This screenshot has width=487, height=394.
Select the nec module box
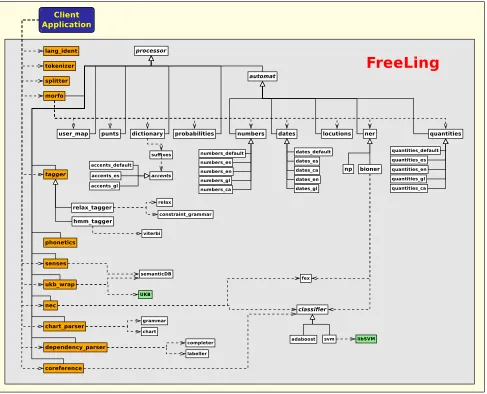click(x=51, y=305)
